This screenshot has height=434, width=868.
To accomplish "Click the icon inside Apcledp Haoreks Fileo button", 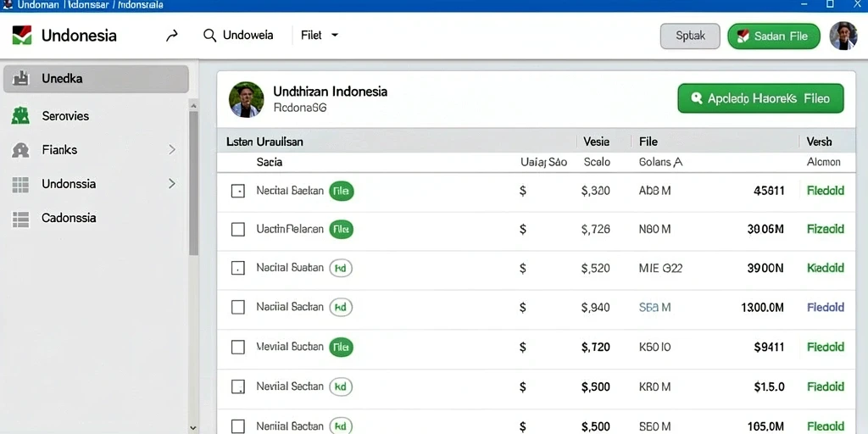I will [697, 98].
